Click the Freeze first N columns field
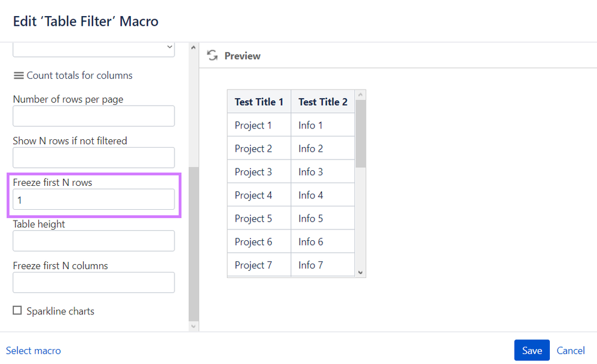Screen dimensions: 597x364 pyautogui.click(x=94, y=283)
